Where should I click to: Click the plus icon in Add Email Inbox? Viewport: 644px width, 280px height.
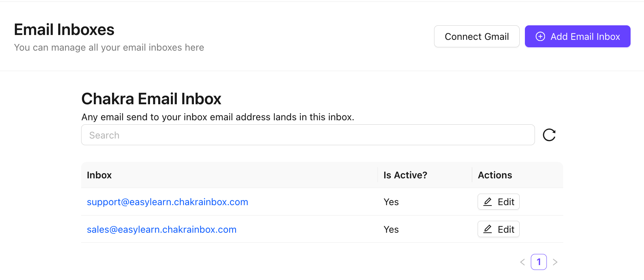pos(540,36)
